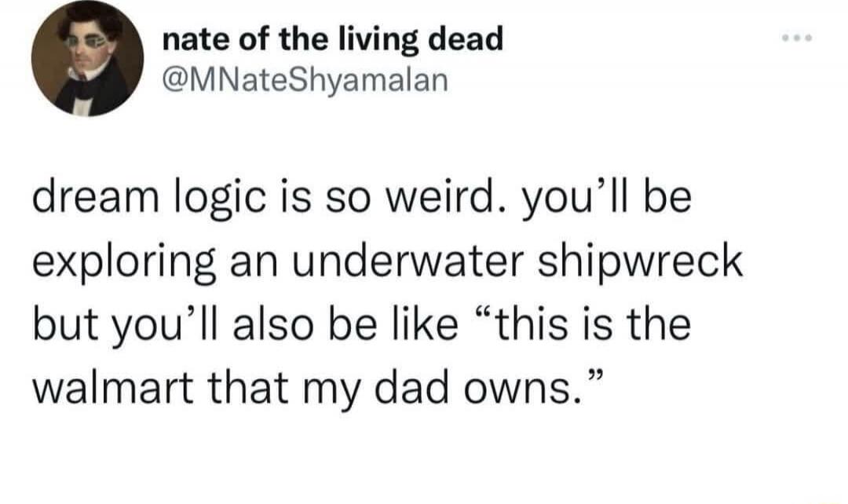Open the three-dot more options menu
Viewport: 848px width, 504px height.
pos(797,38)
